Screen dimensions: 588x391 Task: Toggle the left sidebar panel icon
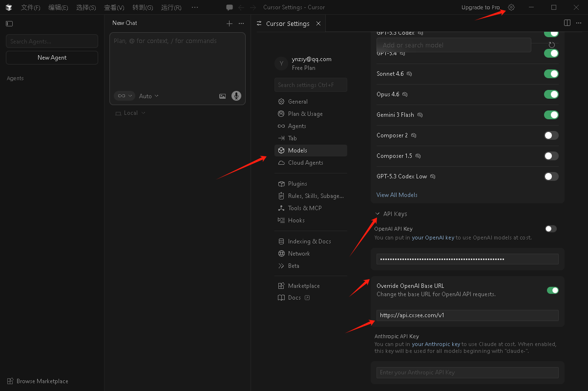[9, 23]
